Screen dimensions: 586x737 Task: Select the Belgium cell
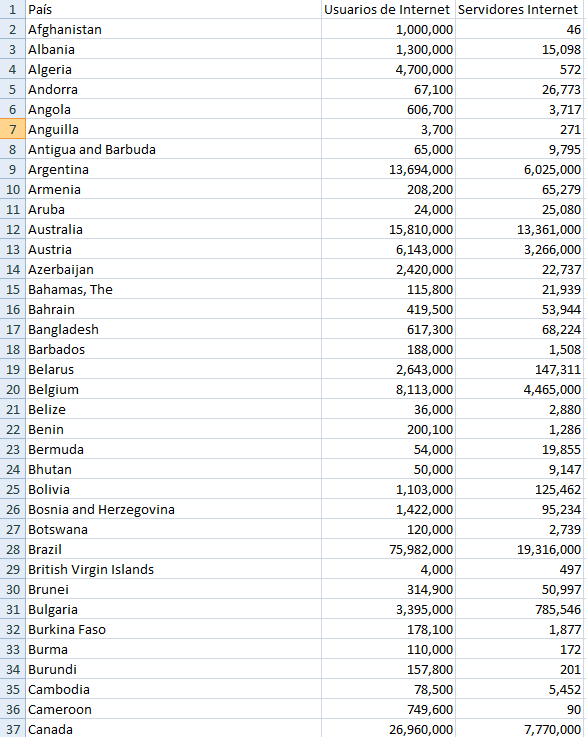173,389
